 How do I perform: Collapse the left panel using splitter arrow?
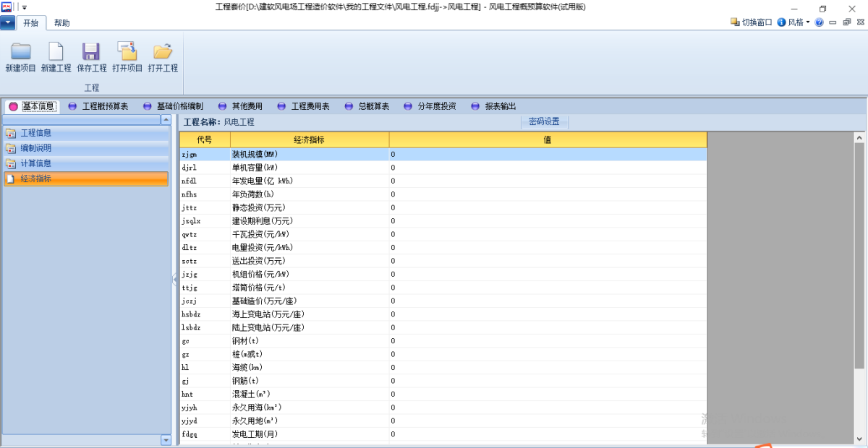(x=174, y=280)
